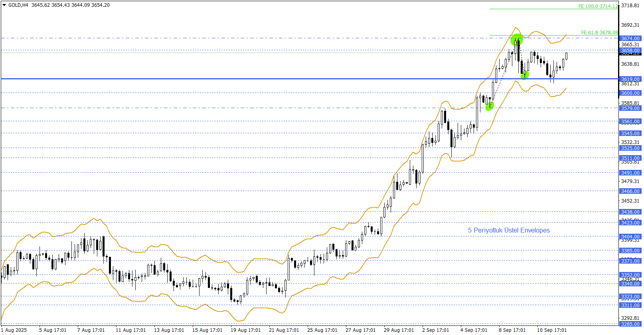Click the '10 Sep 17:01' time axis label
This screenshot has width=644, height=335.
(x=552, y=330)
